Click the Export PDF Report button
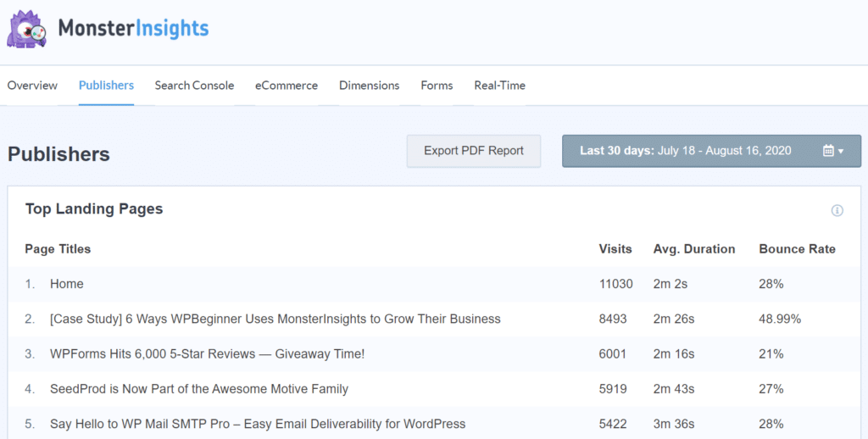Image resolution: width=868 pixels, height=439 pixels. [474, 151]
